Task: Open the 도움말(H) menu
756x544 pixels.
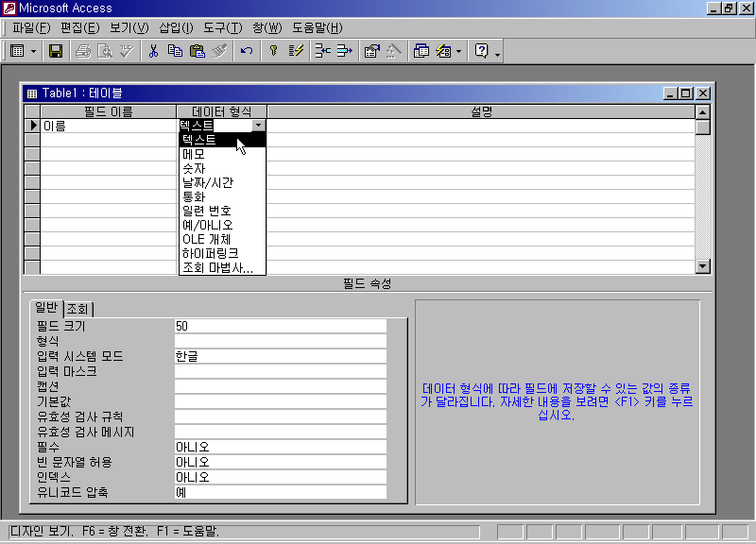Action: (x=317, y=28)
